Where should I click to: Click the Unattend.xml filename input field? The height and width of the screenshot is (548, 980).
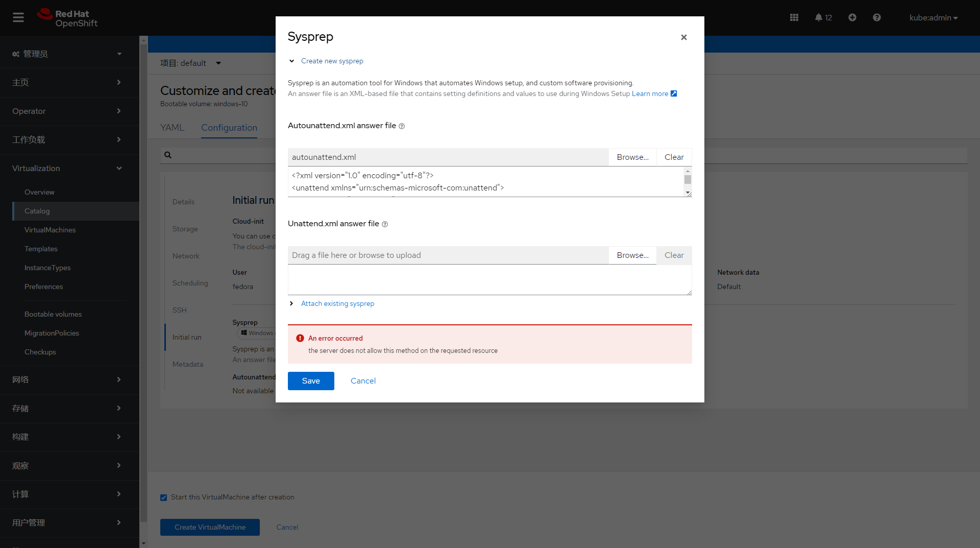[448, 255]
